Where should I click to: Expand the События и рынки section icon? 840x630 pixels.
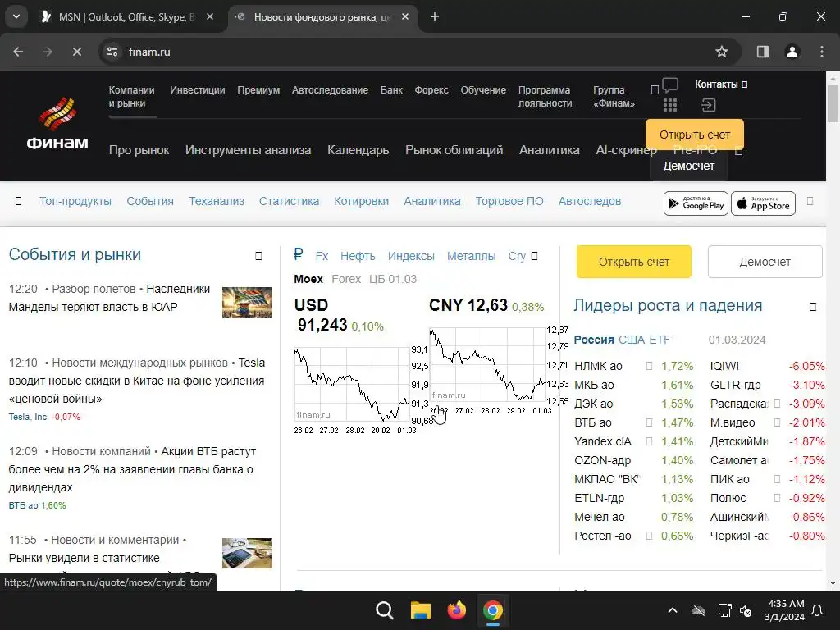(258, 256)
